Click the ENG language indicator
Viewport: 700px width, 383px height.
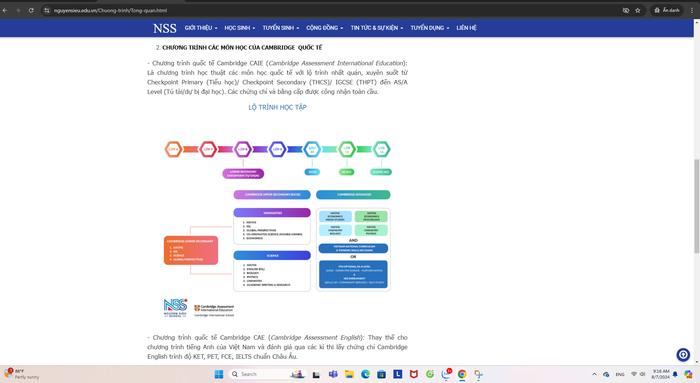click(x=620, y=374)
